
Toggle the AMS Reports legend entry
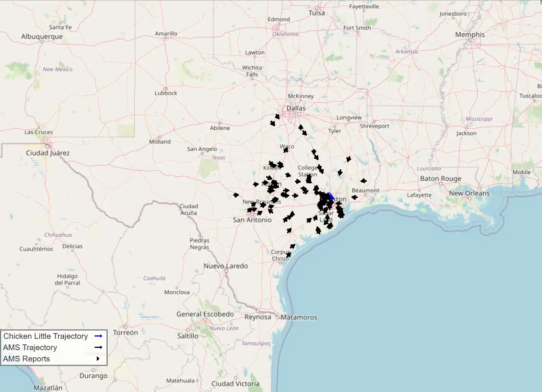point(54,359)
